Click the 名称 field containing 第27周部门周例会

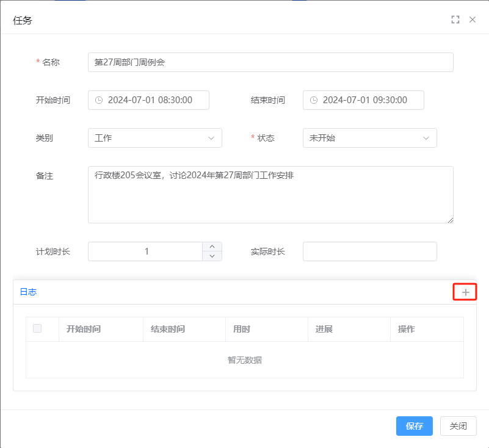(x=270, y=62)
